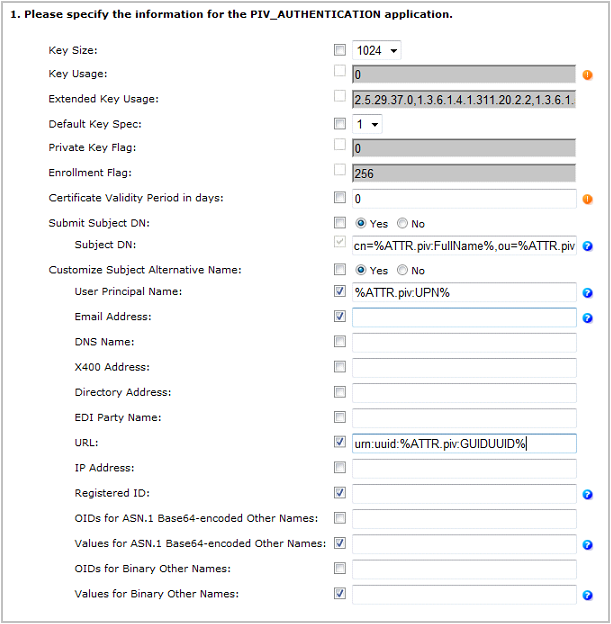Check the X400 Address checkbox
Viewport: 611px width, 624px height.
click(340, 367)
